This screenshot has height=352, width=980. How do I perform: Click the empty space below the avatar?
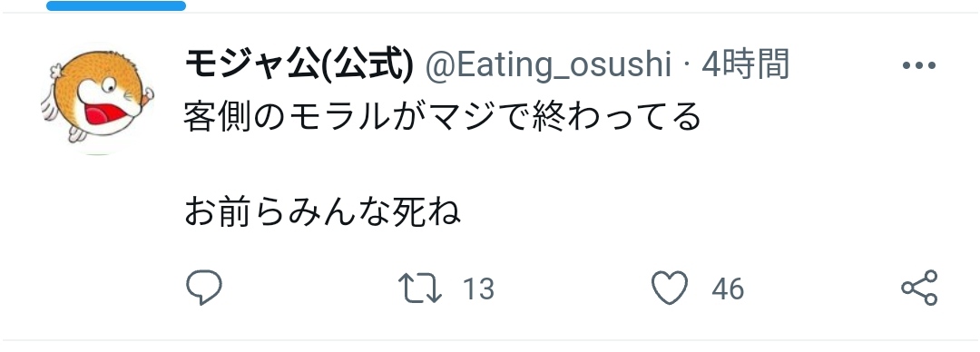[97, 244]
